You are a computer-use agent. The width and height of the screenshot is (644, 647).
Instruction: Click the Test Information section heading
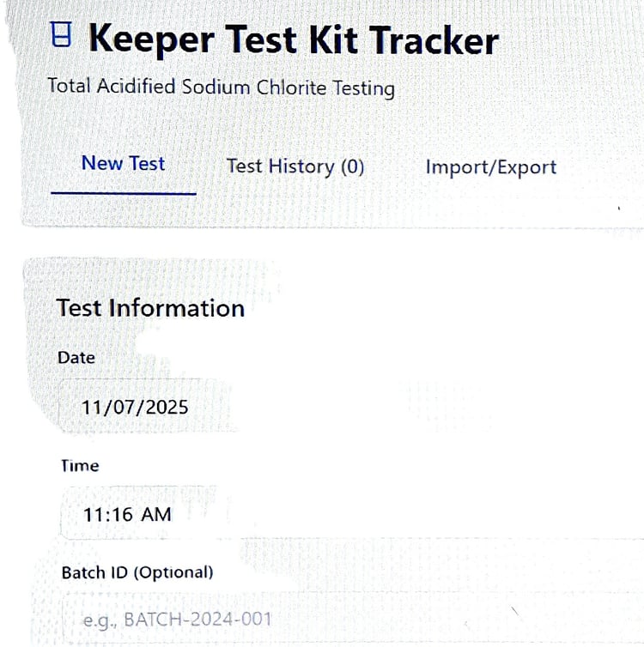pyautogui.click(x=150, y=308)
